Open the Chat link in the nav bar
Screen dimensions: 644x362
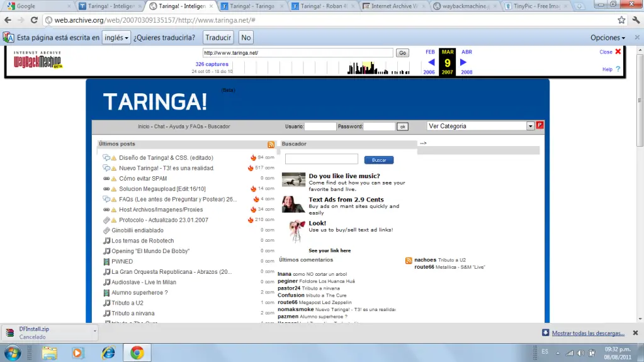coord(159,127)
